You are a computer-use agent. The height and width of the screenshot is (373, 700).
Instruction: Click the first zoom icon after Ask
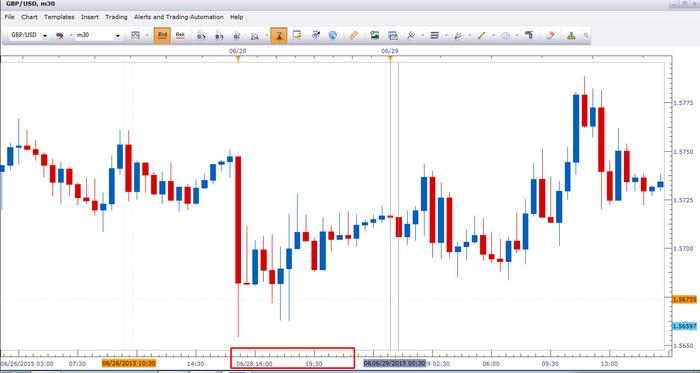[x=201, y=36]
